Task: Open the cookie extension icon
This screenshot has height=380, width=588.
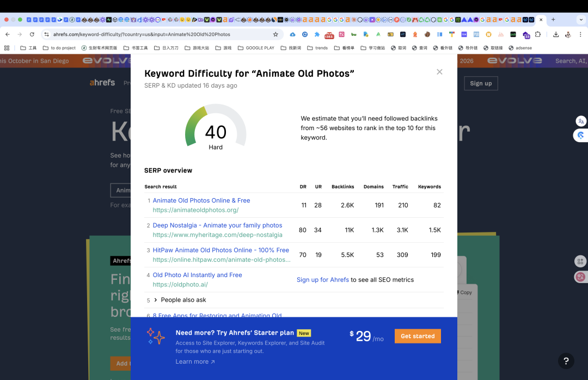Action: [x=427, y=34]
